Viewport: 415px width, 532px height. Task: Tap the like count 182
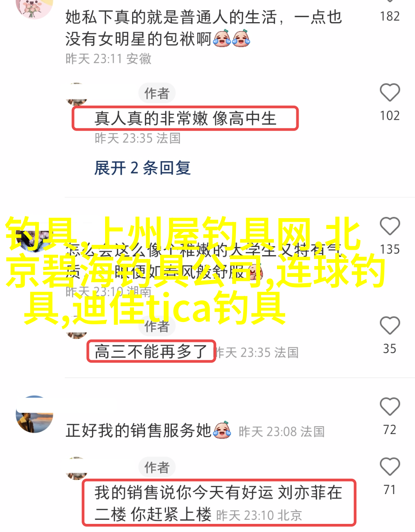pyautogui.click(x=390, y=16)
